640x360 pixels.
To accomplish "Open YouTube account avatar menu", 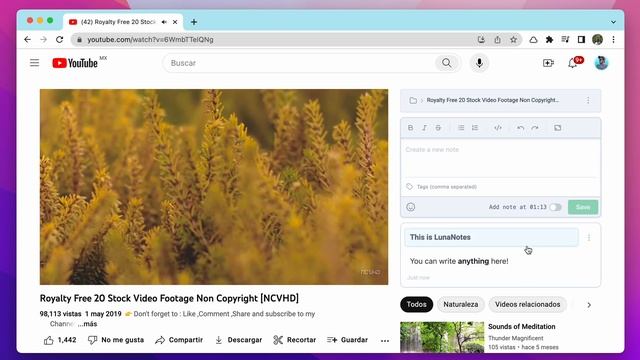I will click(601, 63).
